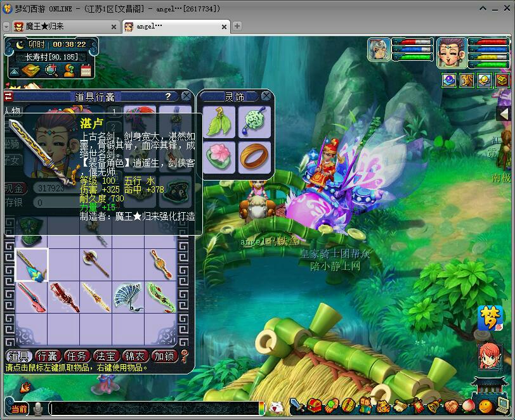Click the hand giving green item icon
The image size is (515, 420).
[x=332, y=405]
